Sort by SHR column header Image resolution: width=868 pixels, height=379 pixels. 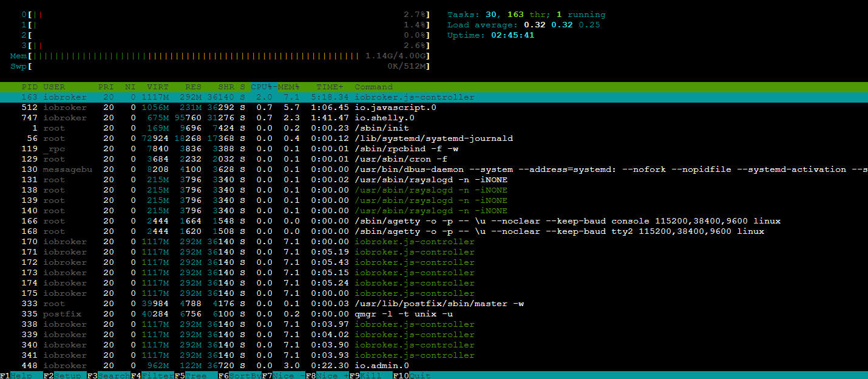[226, 87]
